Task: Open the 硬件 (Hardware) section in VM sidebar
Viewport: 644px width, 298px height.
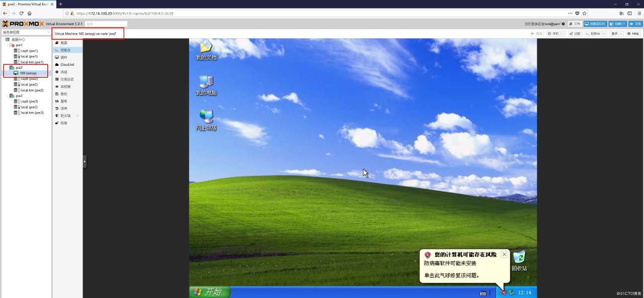Action: (64, 57)
